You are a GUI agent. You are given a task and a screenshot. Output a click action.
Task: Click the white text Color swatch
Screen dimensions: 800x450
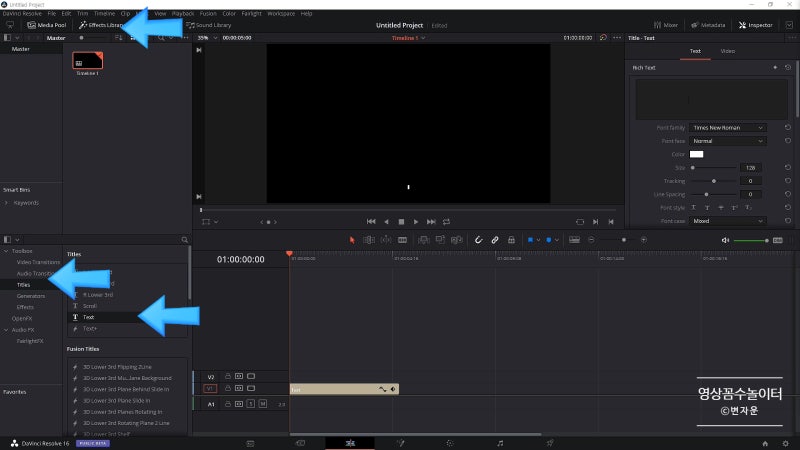tap(696, 154)
